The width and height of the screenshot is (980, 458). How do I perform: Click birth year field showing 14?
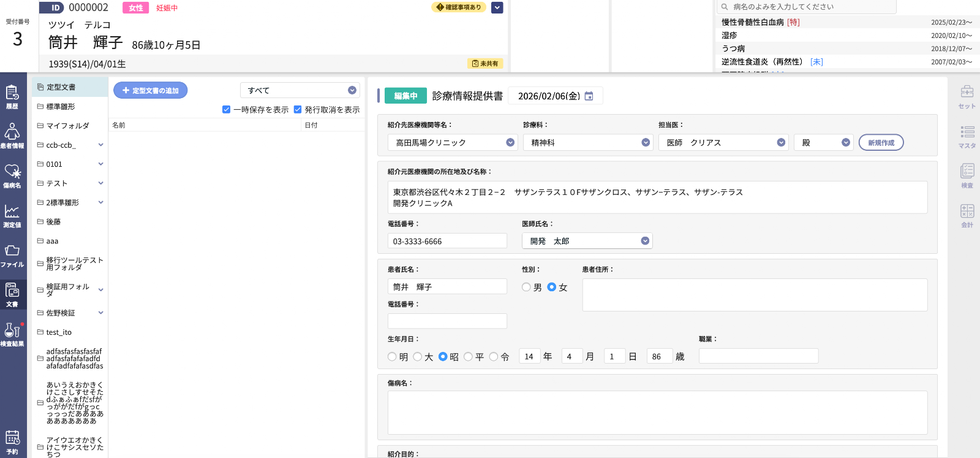point(529,356)
